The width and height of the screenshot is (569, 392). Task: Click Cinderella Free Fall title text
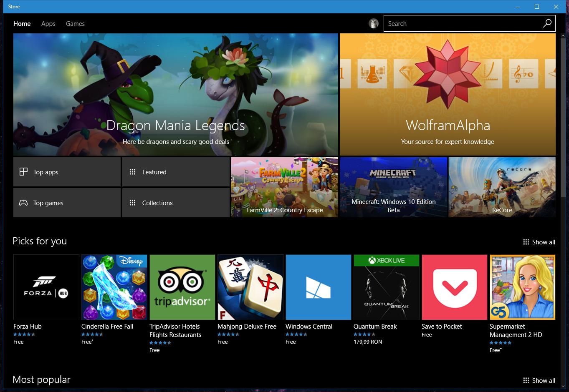coord(107,327)
